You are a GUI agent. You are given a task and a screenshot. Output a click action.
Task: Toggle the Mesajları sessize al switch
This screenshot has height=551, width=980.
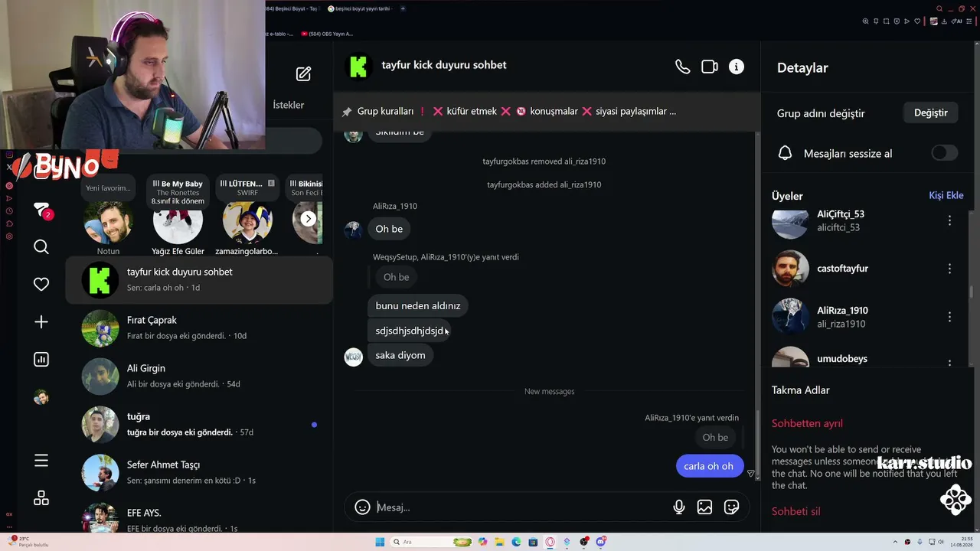944,153
